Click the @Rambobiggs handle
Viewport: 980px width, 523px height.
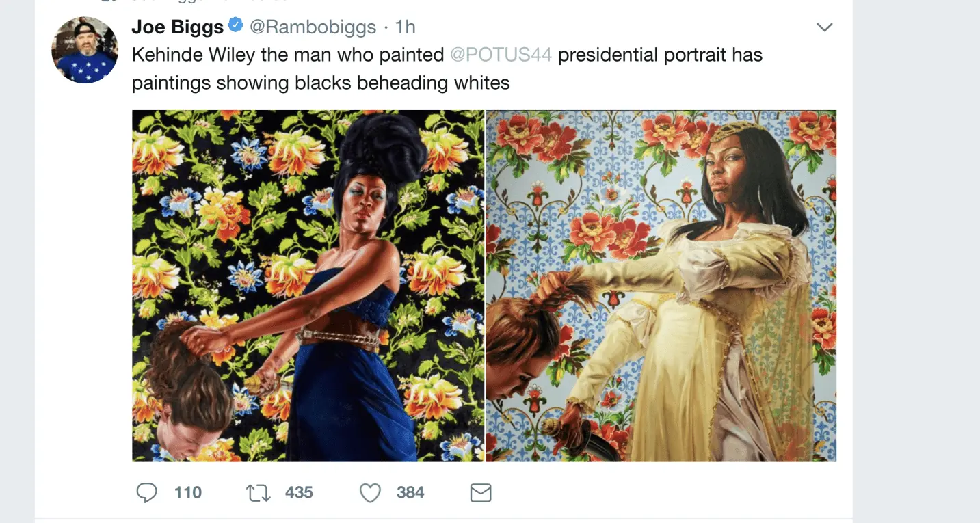point(313,27)
